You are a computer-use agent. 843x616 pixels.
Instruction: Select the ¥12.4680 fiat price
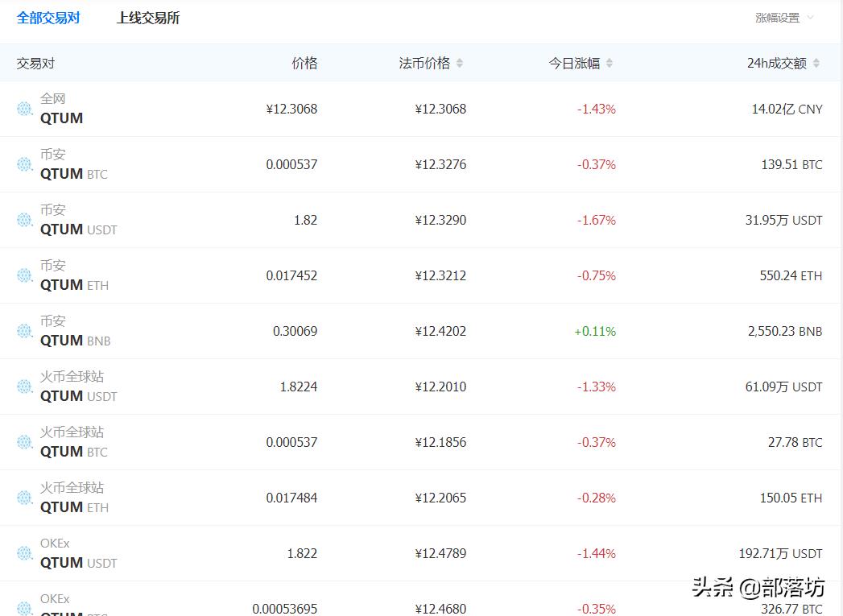point(441,609)
